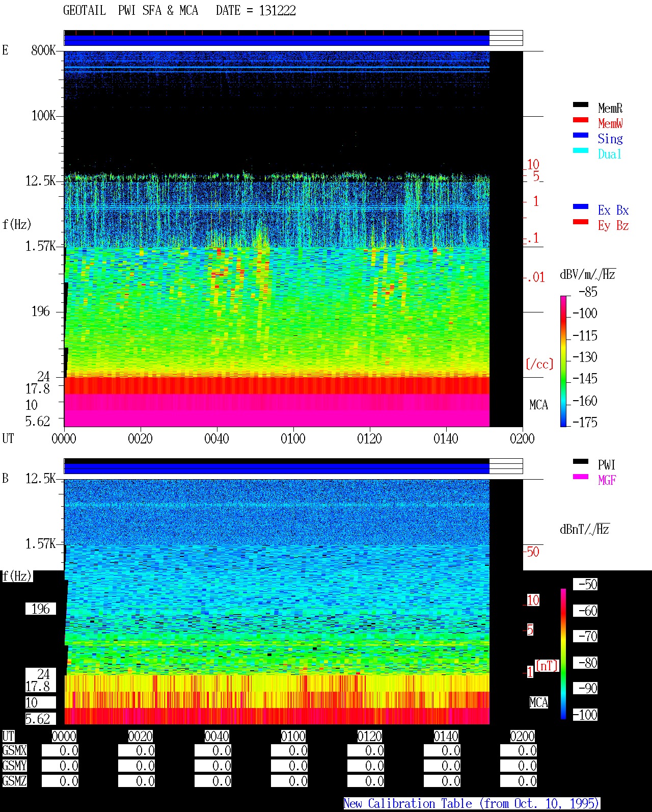
Task: Click the GSMZ value under 0200 UT
Action: (519, 781)
